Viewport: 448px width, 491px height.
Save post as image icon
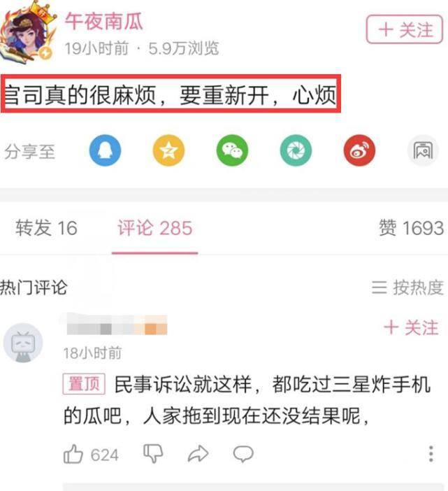point(423,150)
